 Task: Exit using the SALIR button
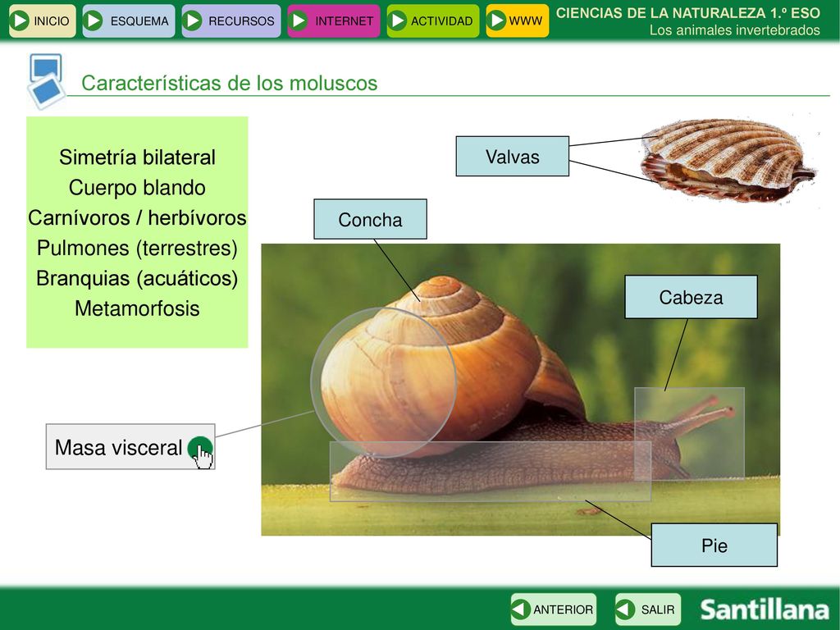(x=648, y=609)
